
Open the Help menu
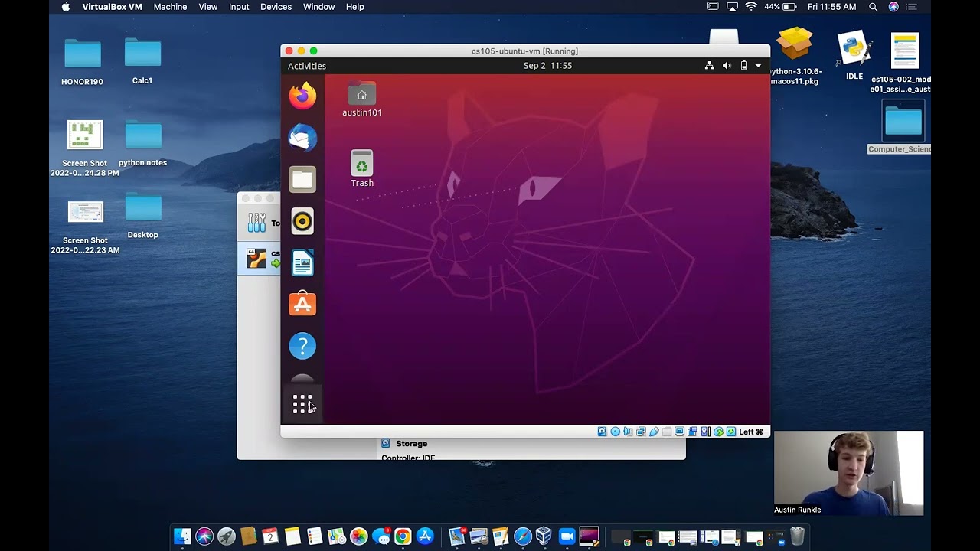354,7
